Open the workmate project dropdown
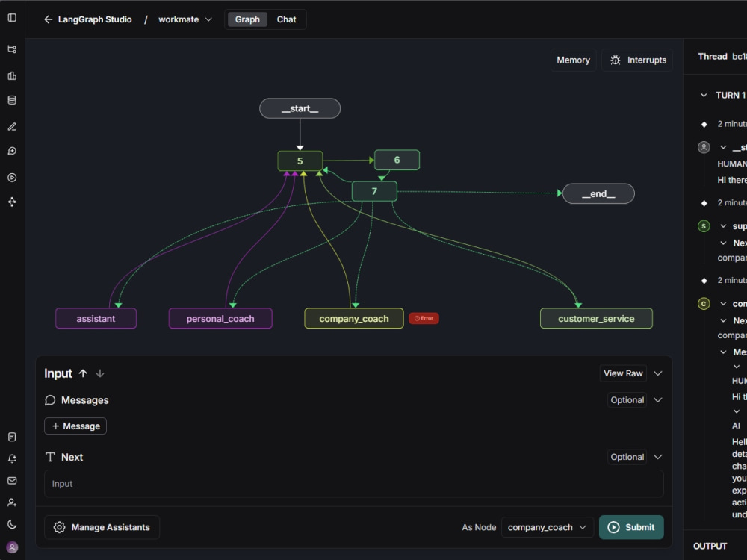 (x=185, y=19)
